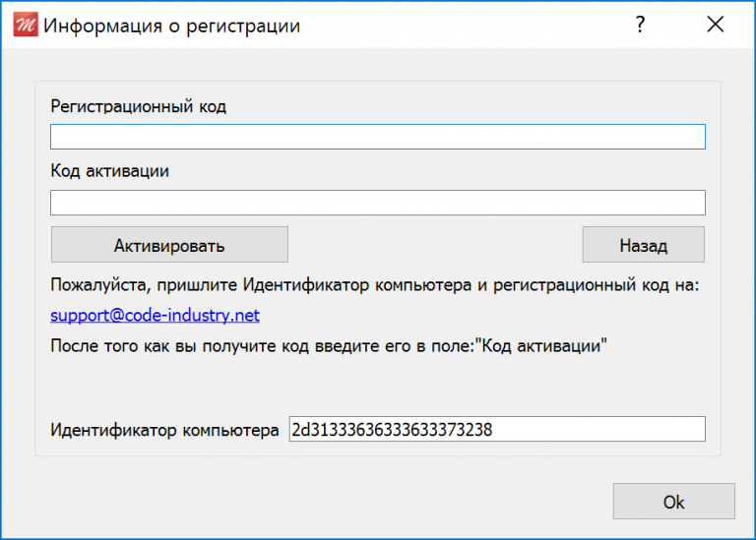The height and width of the screenshot is (540, 756).
Task: Click the Регистрационный код label
Action: click(139, 106)
